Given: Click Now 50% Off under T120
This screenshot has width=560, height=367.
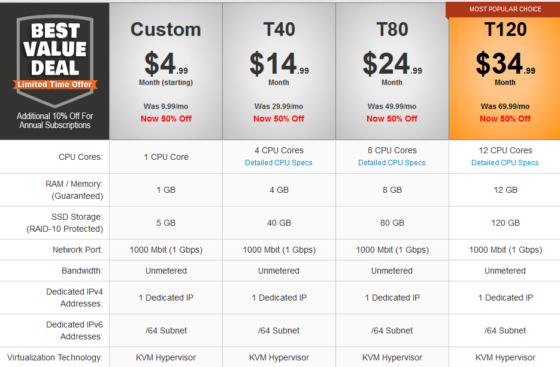Looking at the screenshot, I should (505, 119).
